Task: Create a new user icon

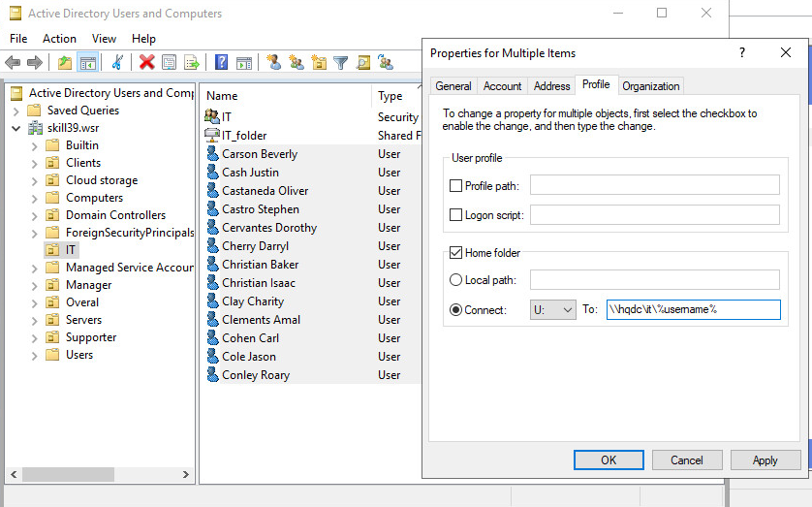Action: click(273, 63)
